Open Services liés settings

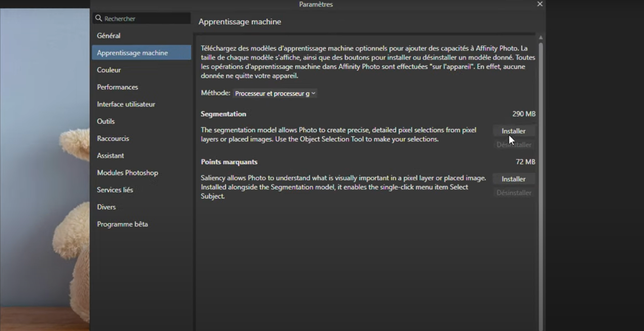(x=115, y=190)
